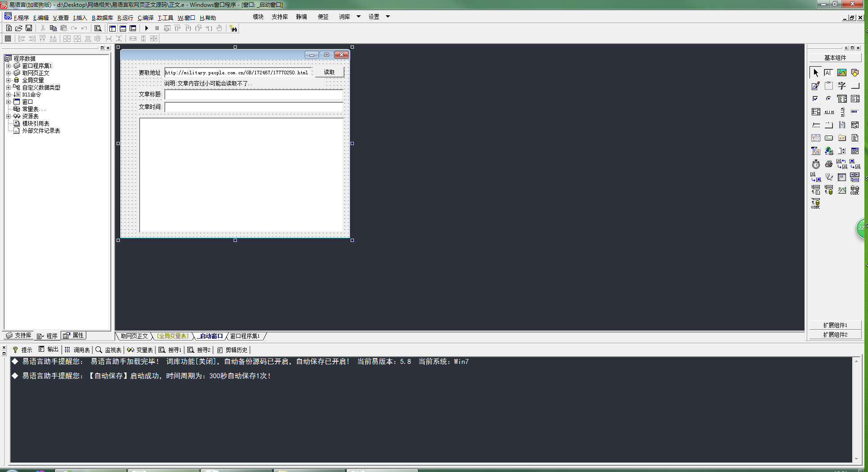Open the 扩展组件1 component group
This screenshot has height=472, width=868.
[x=835, y=325]
